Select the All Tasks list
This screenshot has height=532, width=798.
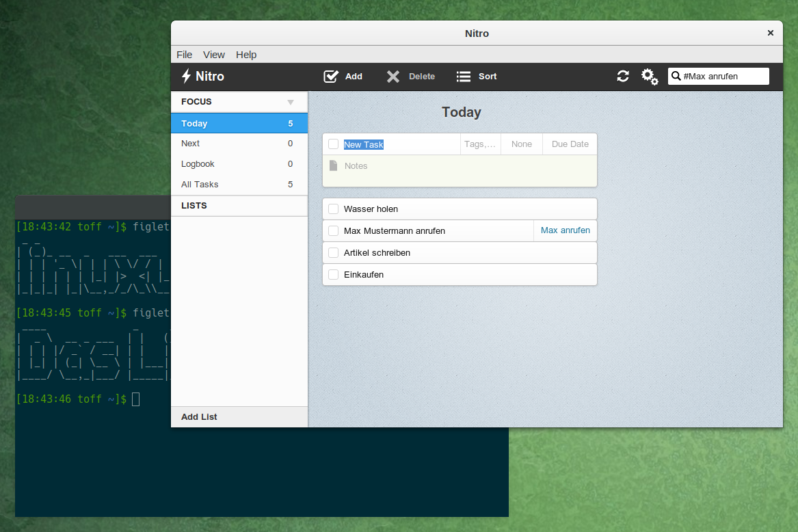[x=239, y=185]
